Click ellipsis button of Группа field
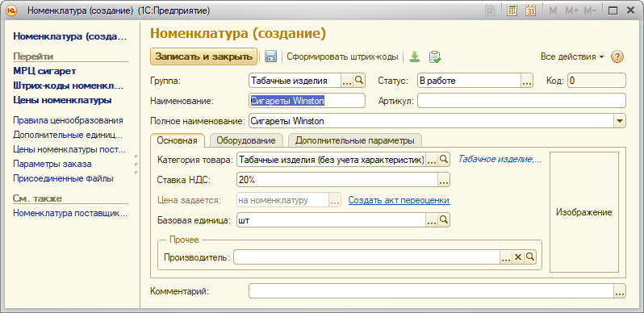Screen dimensions: 644x313 (x=347, y=81)
